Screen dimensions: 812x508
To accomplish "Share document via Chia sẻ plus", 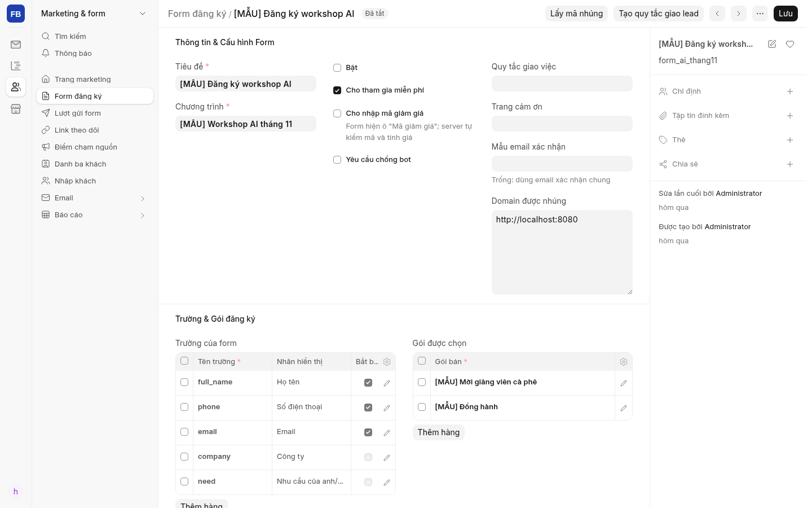I will 790,164.
